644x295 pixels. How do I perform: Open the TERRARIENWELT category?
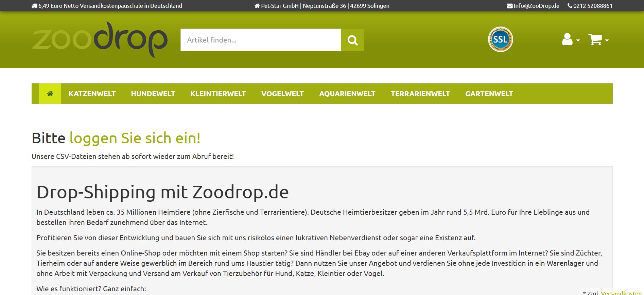tap(420, 94)
